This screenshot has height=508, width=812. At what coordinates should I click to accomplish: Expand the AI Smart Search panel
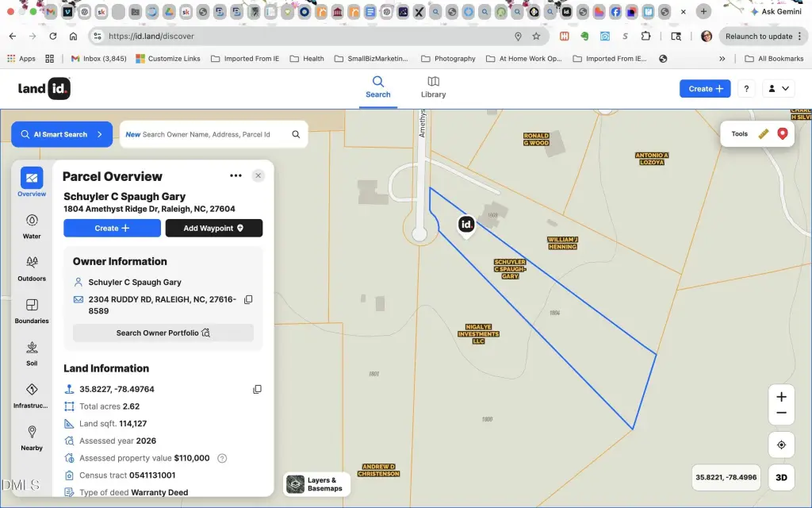point(62,134)
